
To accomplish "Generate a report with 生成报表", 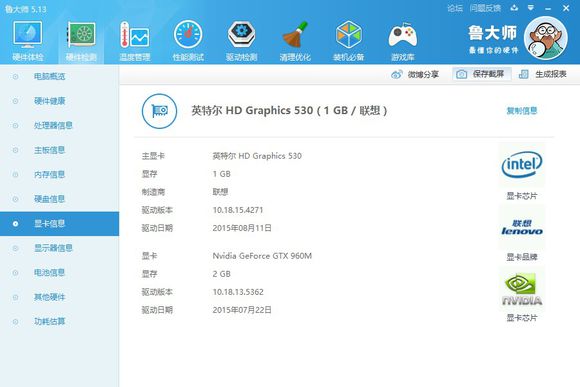I will (x=543, y=74).
